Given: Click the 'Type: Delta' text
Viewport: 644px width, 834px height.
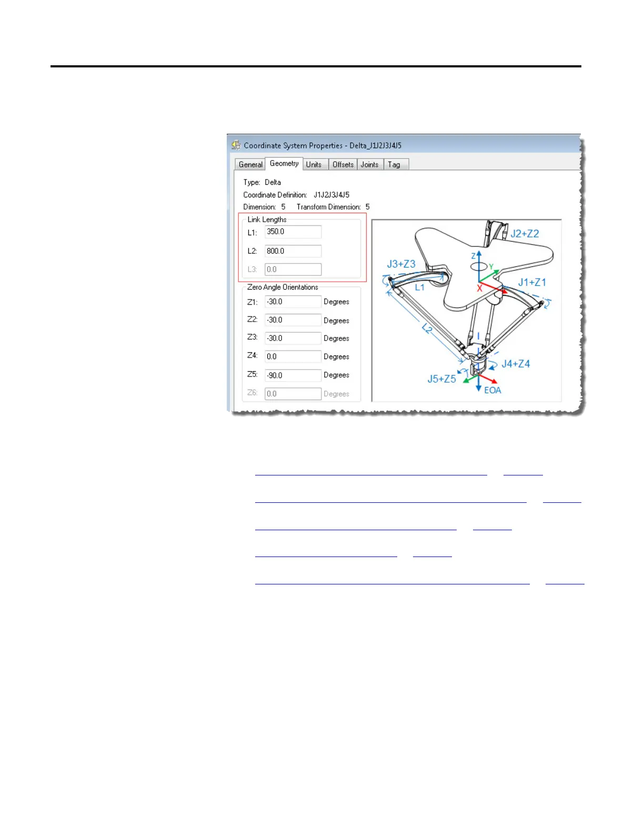Looking at the screenshot, I should [x=262, y=182].
